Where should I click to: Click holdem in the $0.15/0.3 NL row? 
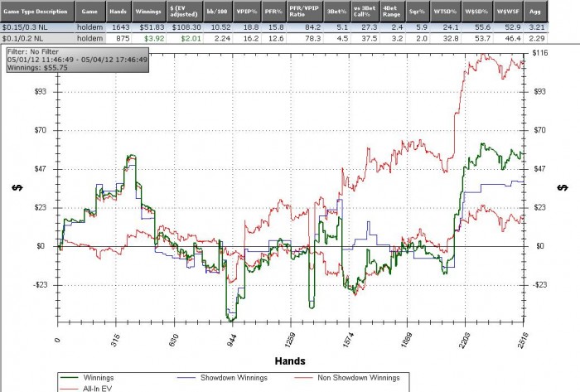[89, 27]
